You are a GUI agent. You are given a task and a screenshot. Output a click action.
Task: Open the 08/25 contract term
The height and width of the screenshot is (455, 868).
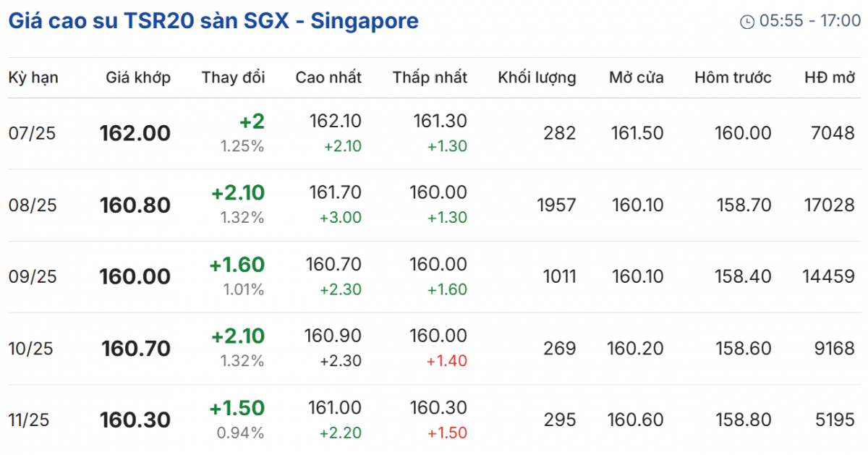(32, 205)
